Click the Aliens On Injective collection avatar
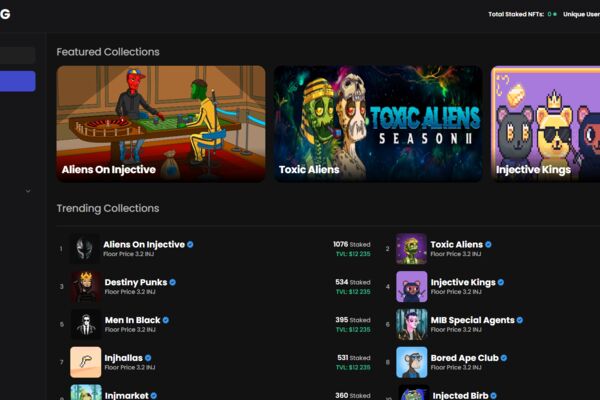 point(85,248)
